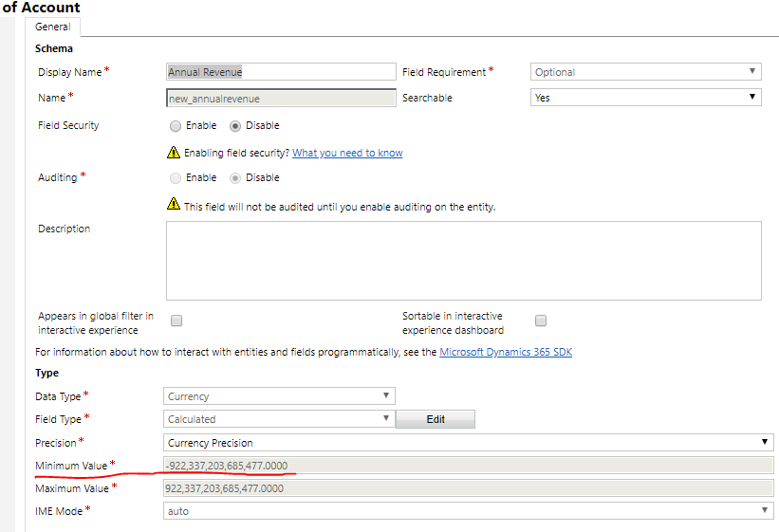Check Appears in global filter checkbox
The width and height of the screenshot is (779, 532).
(x=176, y=321)
